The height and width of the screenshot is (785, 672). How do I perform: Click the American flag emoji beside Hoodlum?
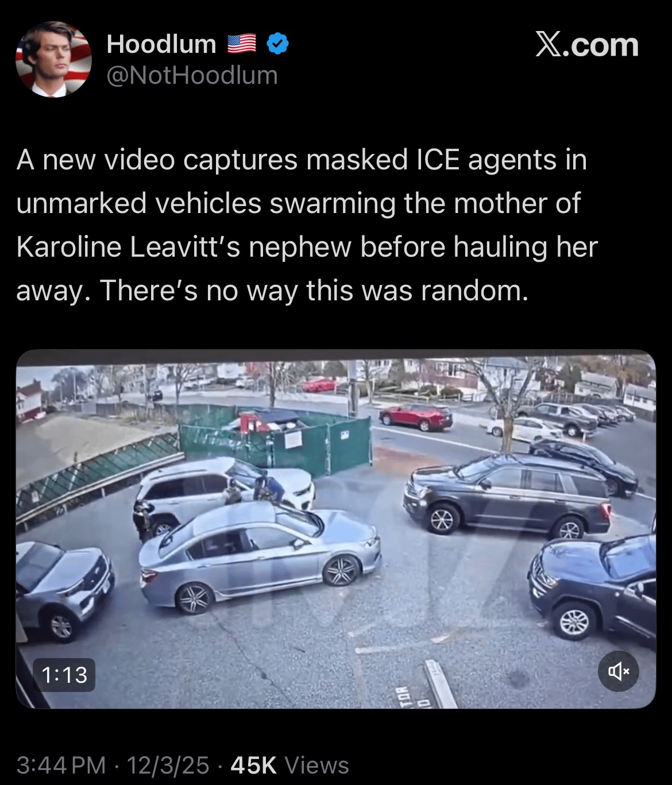pos(242,44)
